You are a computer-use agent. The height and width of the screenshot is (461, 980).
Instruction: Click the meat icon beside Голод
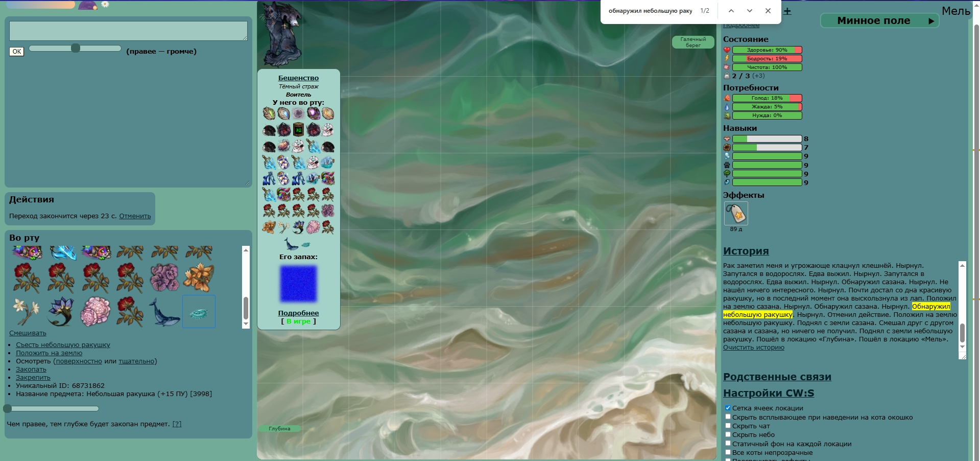point(727,98)
